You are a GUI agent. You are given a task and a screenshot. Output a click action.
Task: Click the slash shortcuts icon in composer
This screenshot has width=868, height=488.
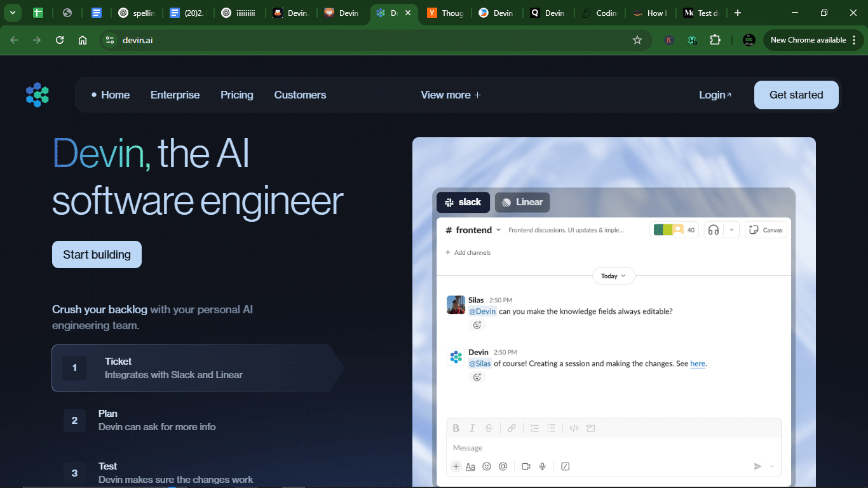tap(566, 466)
